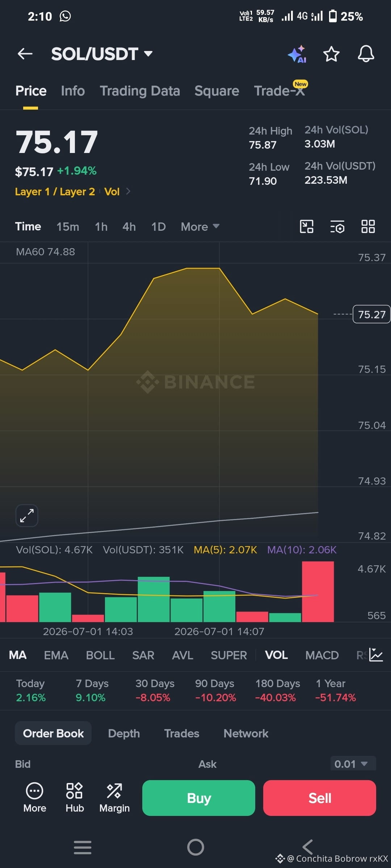Go back using the arrow icon
This screenshot has width=391, height=868.
(25, 54)
